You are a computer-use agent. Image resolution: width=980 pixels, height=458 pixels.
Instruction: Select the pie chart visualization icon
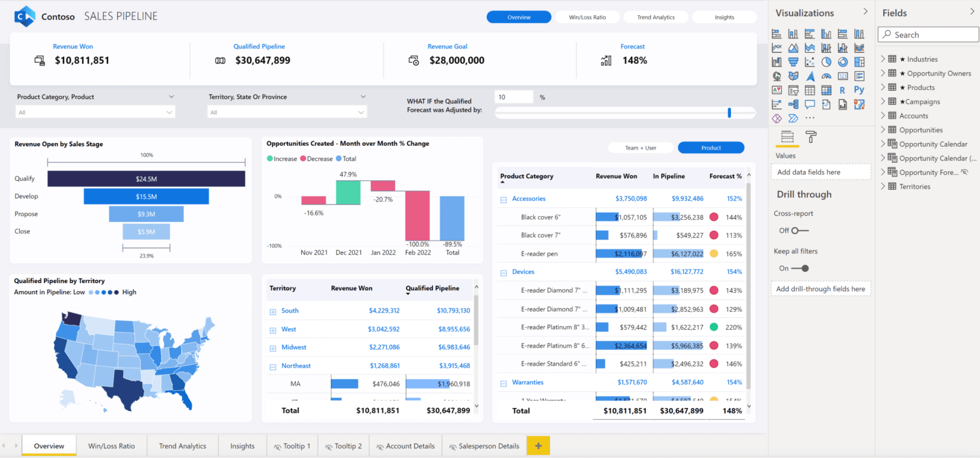(826, 62)
